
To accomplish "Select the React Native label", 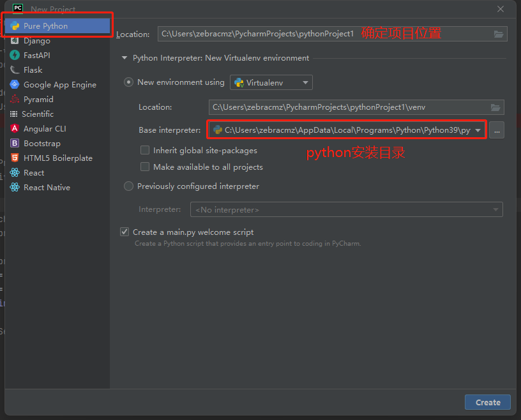I will click(47, 188).
